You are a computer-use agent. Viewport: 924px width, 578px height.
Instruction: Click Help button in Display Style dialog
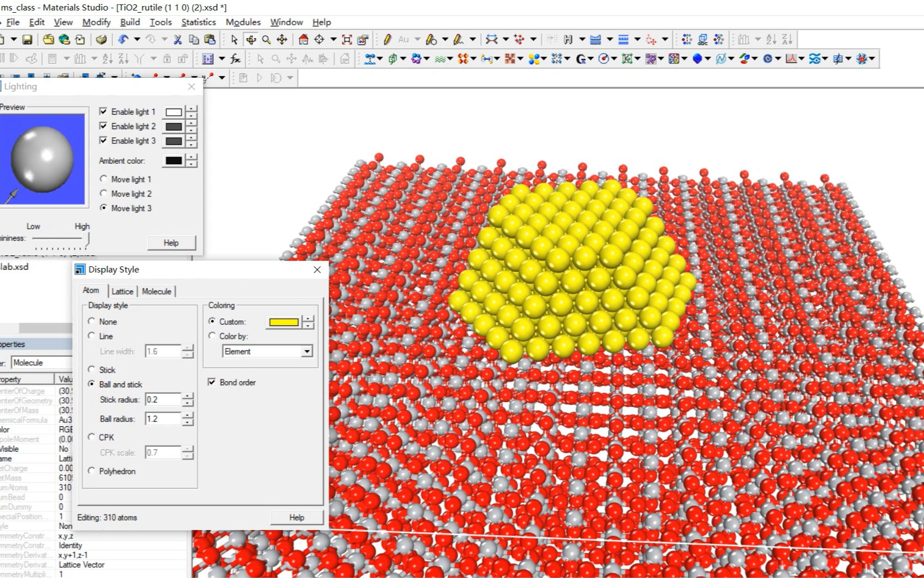tap(297, 517)
